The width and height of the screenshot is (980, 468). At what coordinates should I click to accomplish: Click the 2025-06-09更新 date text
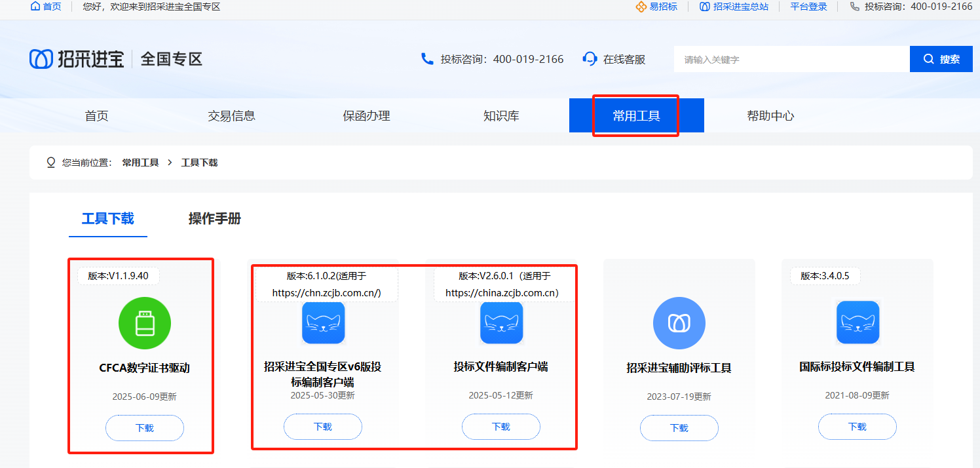click(x=145, y=397)
